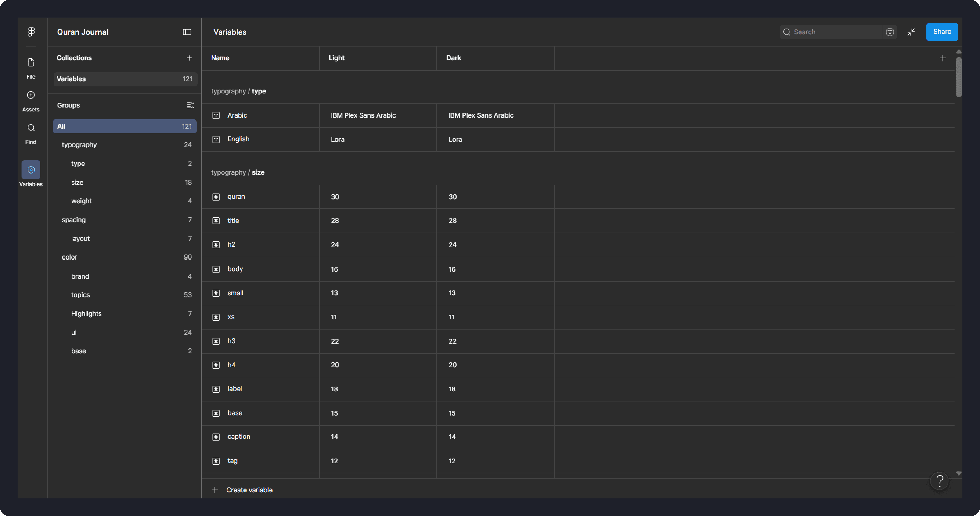Viewport: 980px width, 516px height.
Task: Collapse all groups using Groups icon
Action: [x=191, y=105]
